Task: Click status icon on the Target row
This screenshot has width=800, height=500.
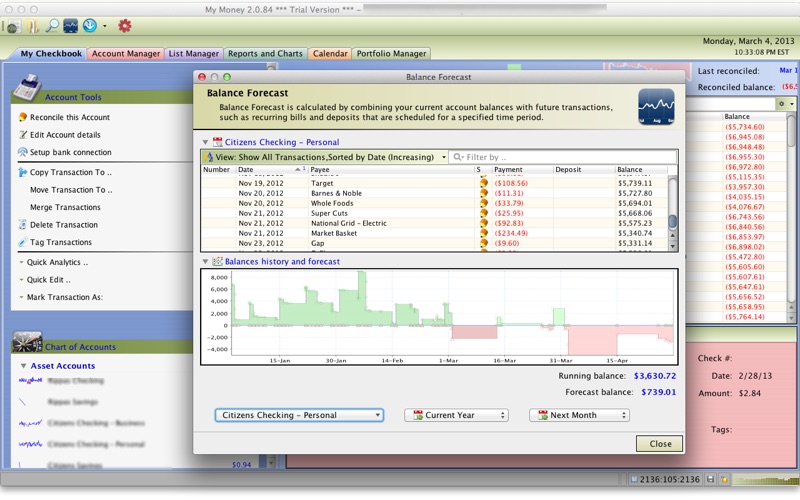Action: pos(484,184)
